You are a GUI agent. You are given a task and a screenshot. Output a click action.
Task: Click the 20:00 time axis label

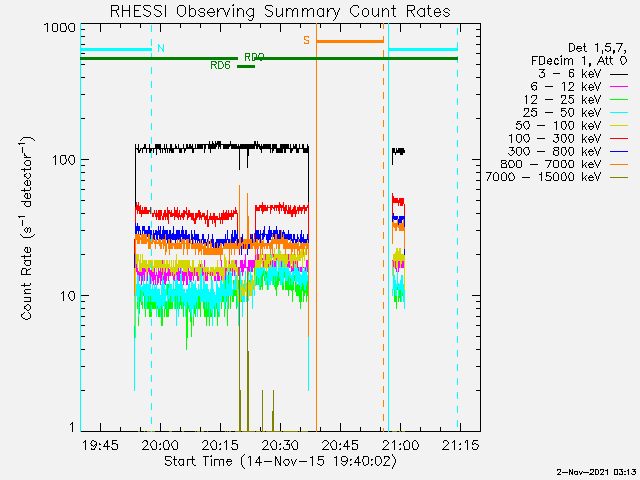160,444
